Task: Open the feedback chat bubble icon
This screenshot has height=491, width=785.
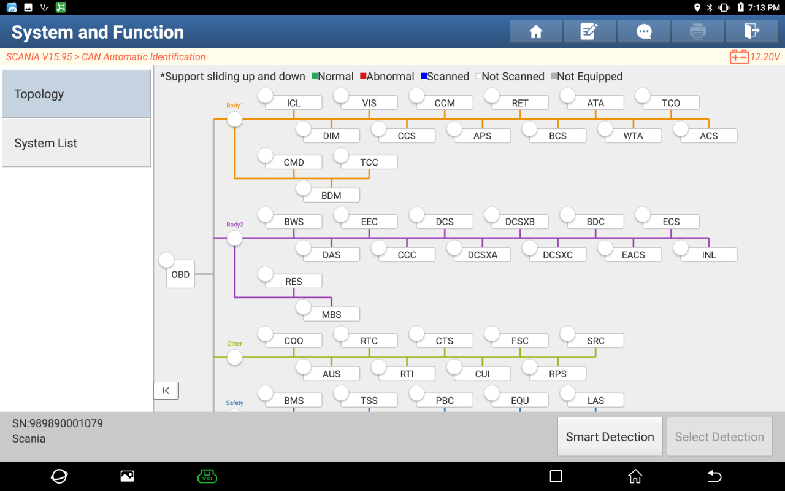Action: pos(644,32)
